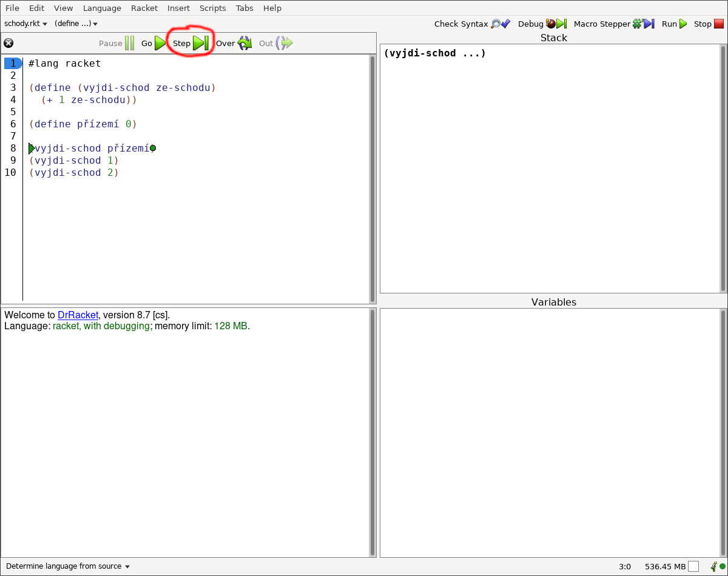Click the Run button
Screen dimensions: 728x576
pos(674,24)
